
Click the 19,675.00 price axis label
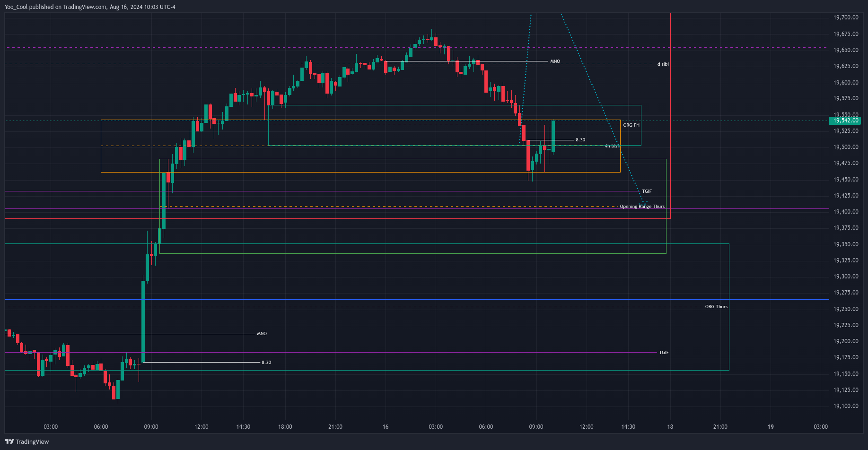tap(846, 34)
